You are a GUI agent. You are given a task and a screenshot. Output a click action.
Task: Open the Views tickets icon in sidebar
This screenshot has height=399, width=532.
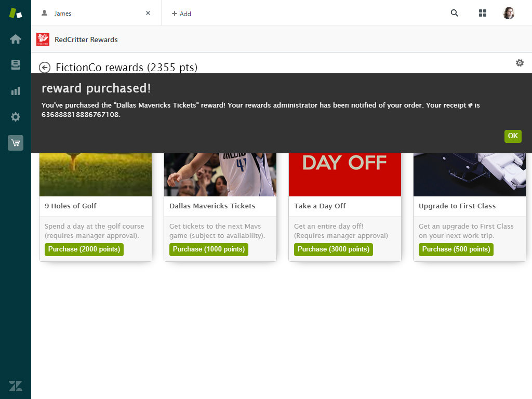coord(16,65)
